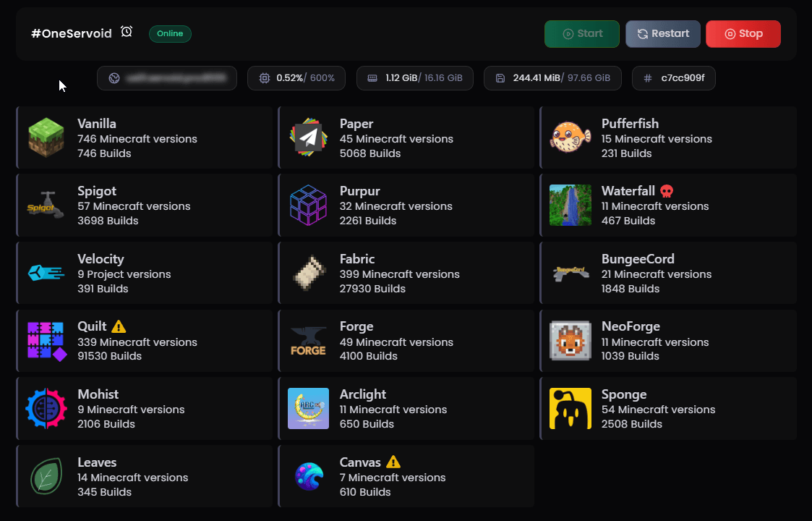The height and width of the screenshot is (521, 812).
Task: Select the Leaves server type entry
Action: [145, 476]
